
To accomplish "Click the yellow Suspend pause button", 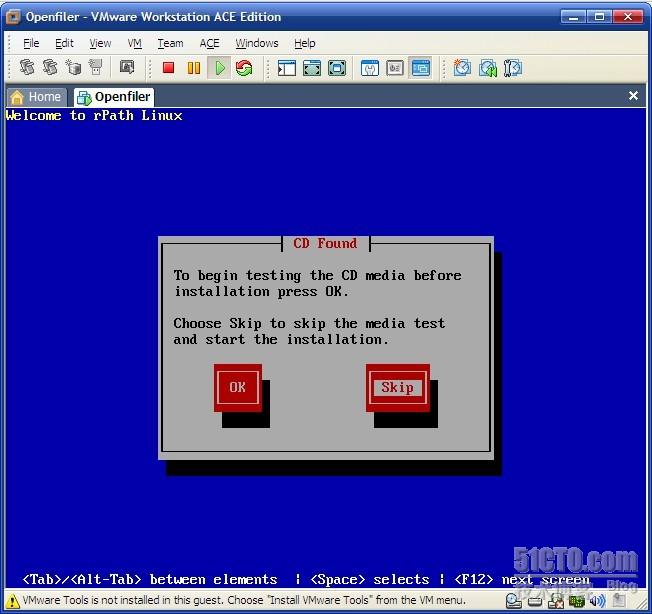I will click(194, 68).
